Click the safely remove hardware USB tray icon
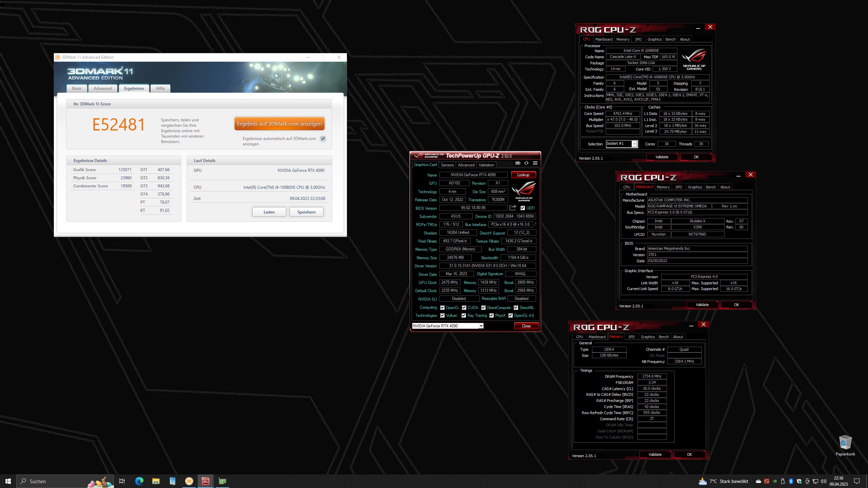 click(783, 481)
